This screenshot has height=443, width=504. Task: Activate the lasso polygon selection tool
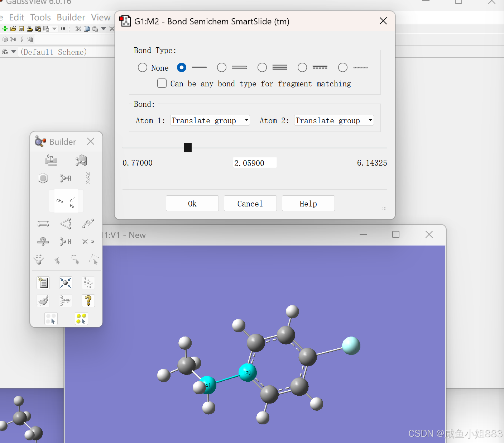(x=93, y=259)
